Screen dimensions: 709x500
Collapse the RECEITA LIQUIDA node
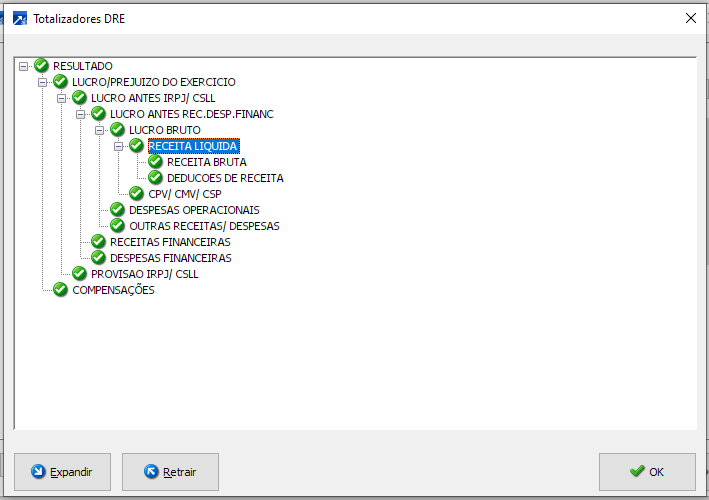pyautogui.click(x=118, y=146)
